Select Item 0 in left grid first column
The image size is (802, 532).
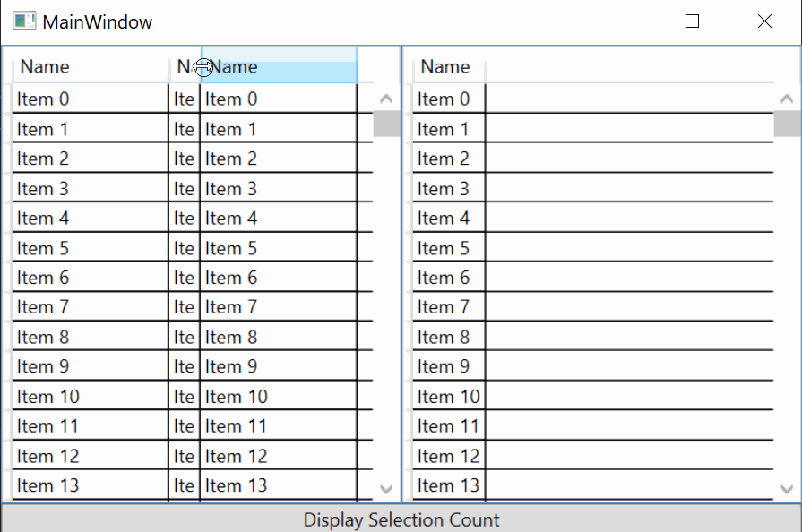coord(91,99)
